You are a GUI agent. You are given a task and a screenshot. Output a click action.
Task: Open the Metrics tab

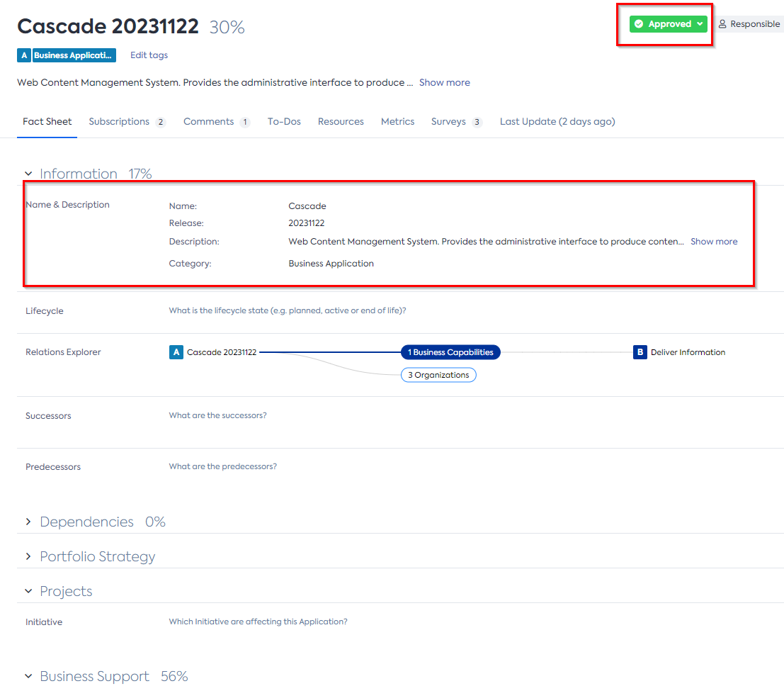tap(397, 122)
